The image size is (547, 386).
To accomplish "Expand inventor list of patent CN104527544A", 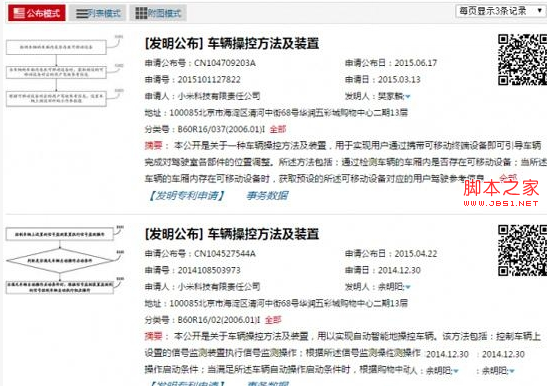I will [408, 287].
